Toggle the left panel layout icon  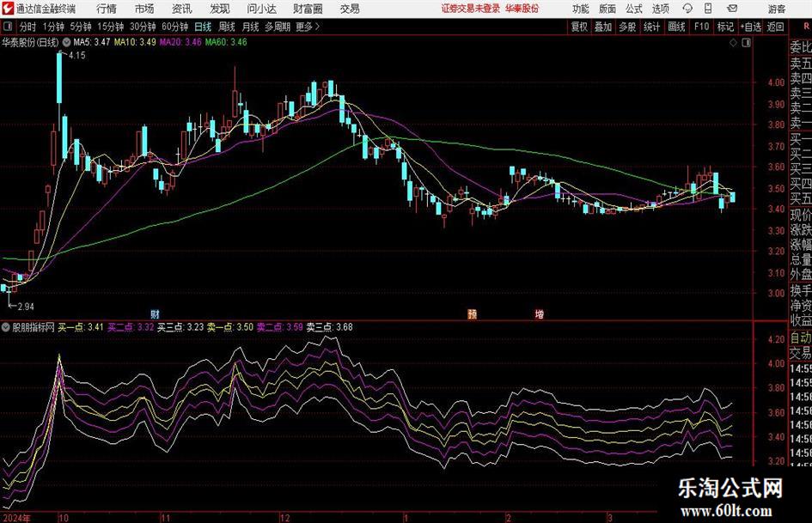click(8, 27)
